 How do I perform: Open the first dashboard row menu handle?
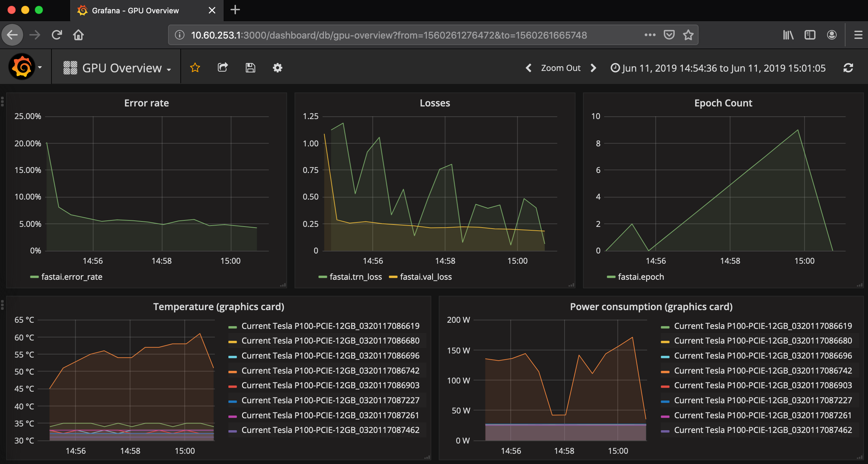(2, 101)
